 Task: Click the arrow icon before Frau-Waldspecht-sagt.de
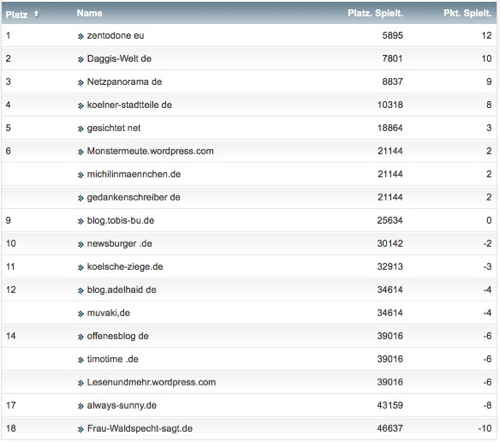pyautogui.click(x=80, y=430)
